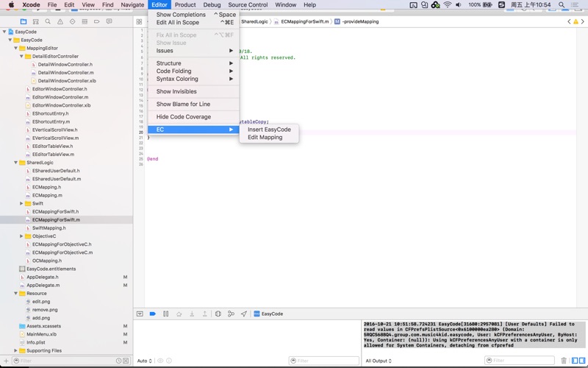Collapse the DetailEditorController folder
Image resolution: width=588 pixels, height=368 pixels.
click(21, 57)
